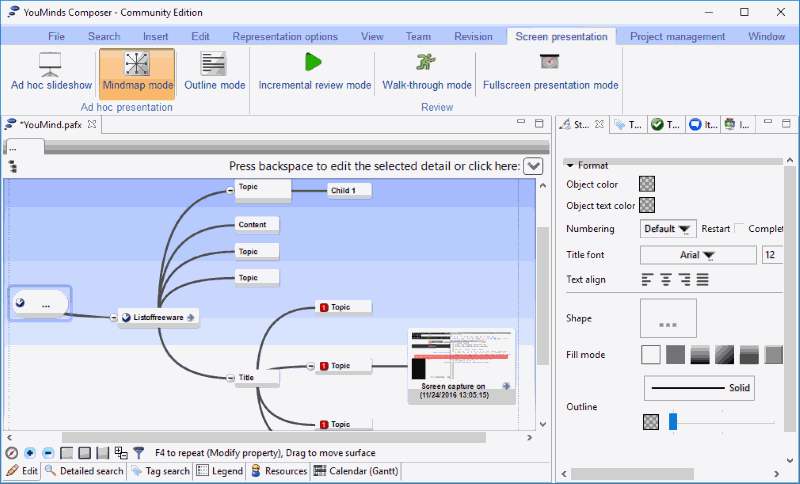
Task: Collapse Topic linked to screen capture
Action: coord(311,366)
